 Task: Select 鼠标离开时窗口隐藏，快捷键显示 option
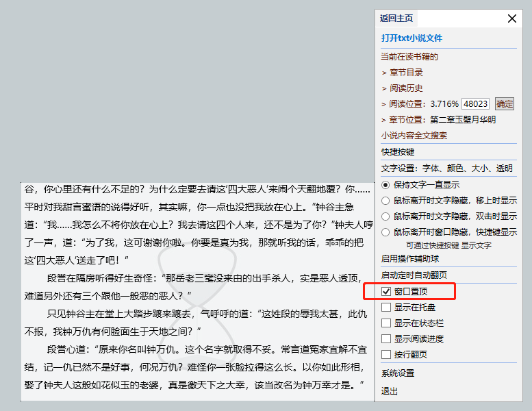(386, 232)
